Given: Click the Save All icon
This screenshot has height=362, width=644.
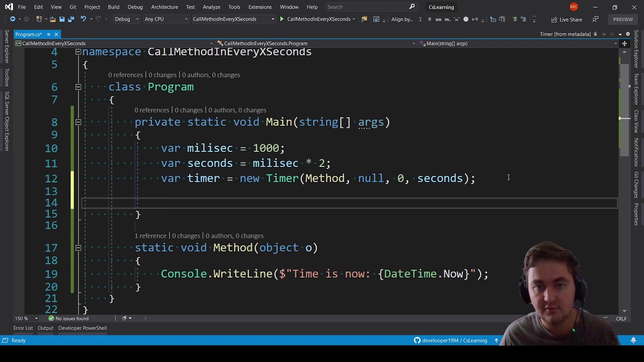Looking at the screenshot, I should (71, 19).
